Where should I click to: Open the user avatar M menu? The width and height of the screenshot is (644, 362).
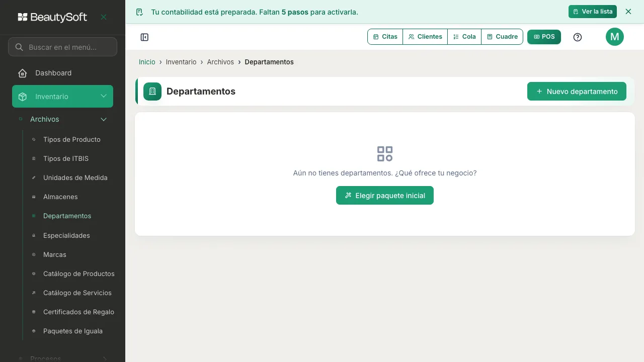pyautogui.click(x=615, y=37)
